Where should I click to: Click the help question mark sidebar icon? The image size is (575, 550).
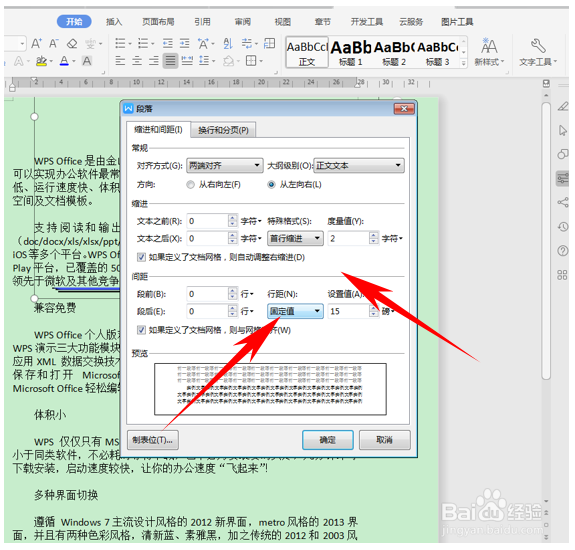tap(563, 251)
